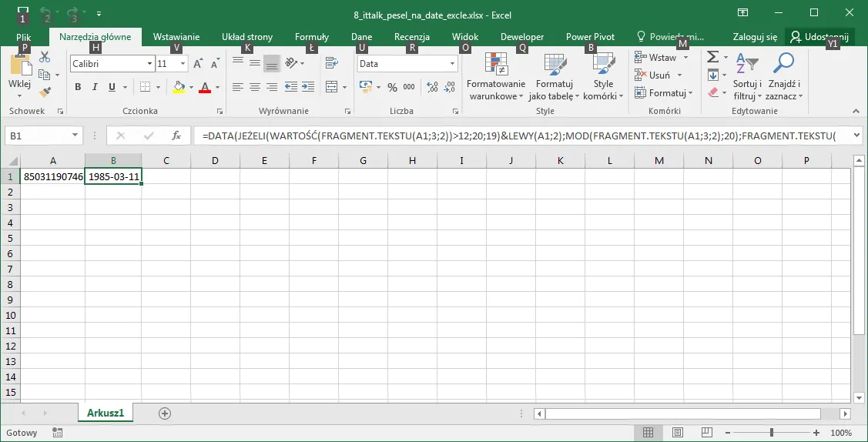Viewport: 868px width, 442px height.
Task: Expand the formula bar with the chevron
Action: pos(855,136)
